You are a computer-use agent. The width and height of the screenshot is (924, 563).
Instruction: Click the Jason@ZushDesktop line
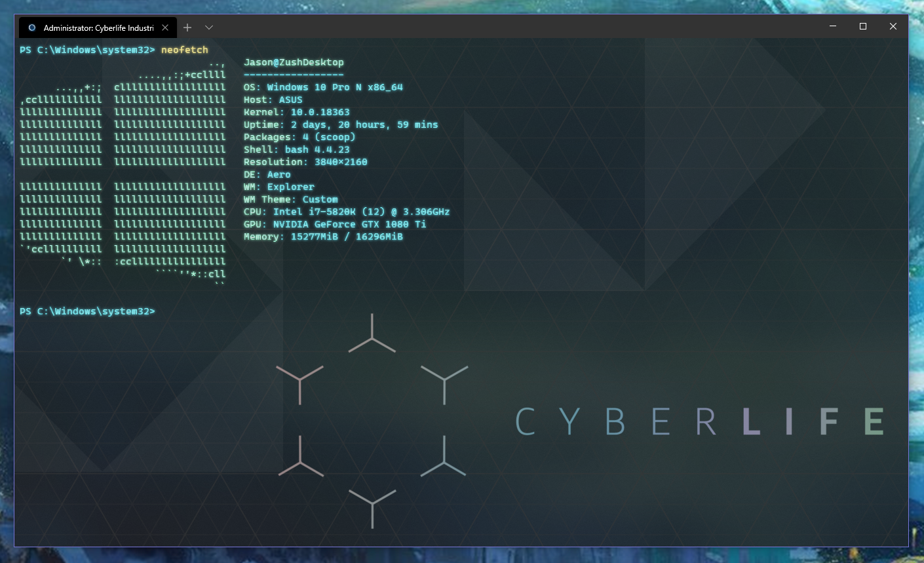pos(294,62)
